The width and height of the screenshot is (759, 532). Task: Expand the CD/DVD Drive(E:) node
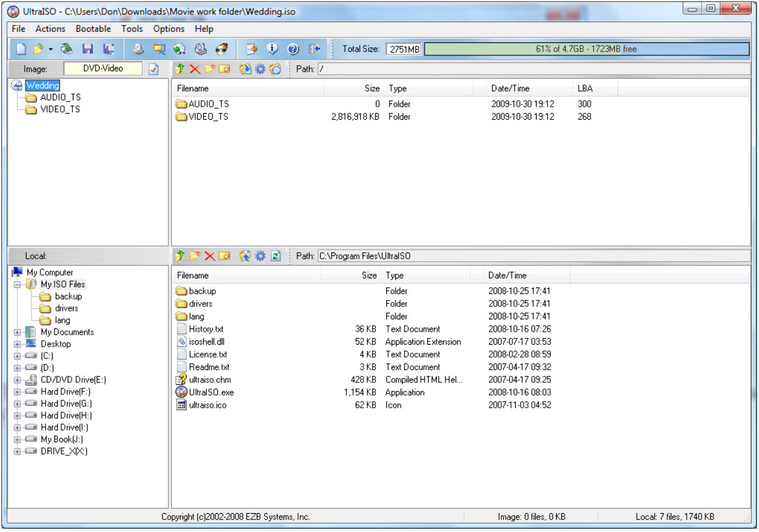click(18, 380)
